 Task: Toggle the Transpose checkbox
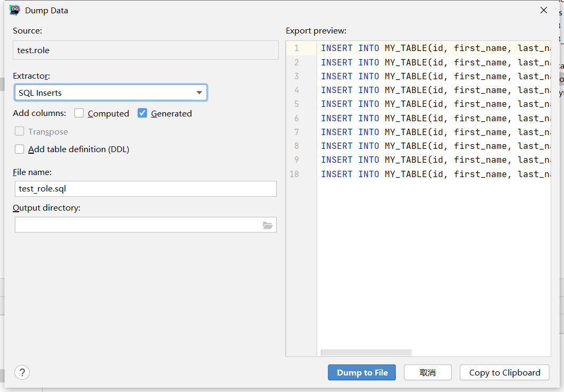click(x=20, y=131)
